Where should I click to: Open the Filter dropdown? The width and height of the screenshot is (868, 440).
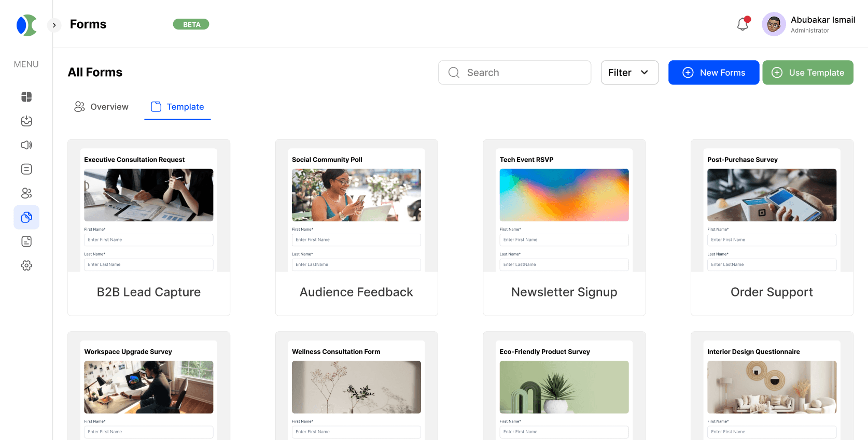tap(629, 73)
